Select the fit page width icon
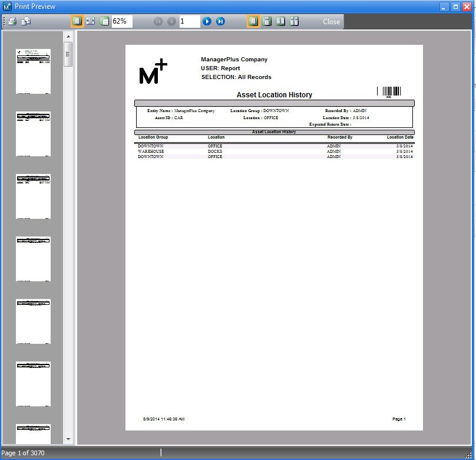The height and width of the screenshot is (460, 476). 91,21
